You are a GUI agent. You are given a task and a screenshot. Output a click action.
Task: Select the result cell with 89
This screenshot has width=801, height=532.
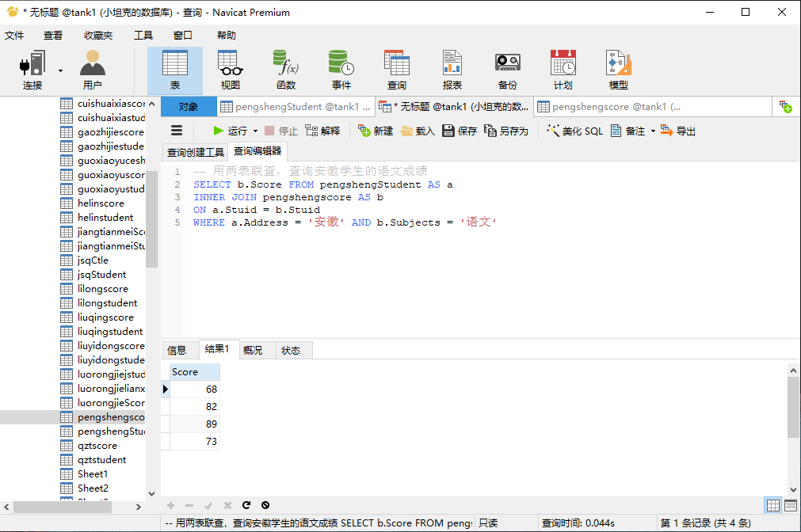(195, 424)
